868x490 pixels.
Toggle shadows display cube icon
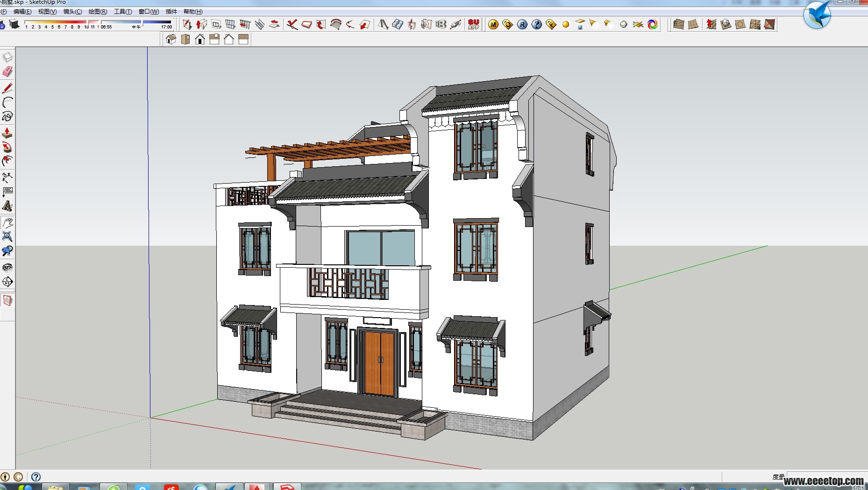click(x=14, y=24)
